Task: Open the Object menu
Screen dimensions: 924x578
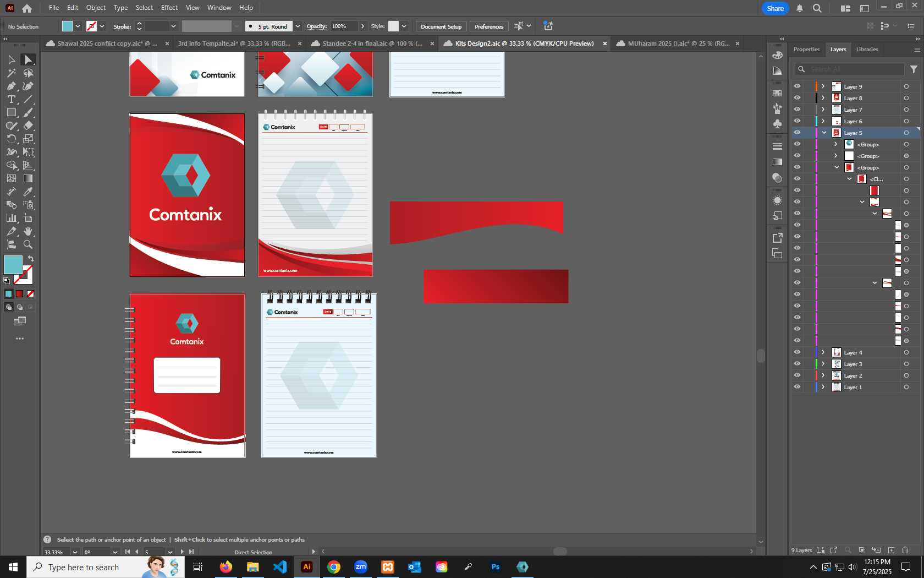Action: [96, 8]
